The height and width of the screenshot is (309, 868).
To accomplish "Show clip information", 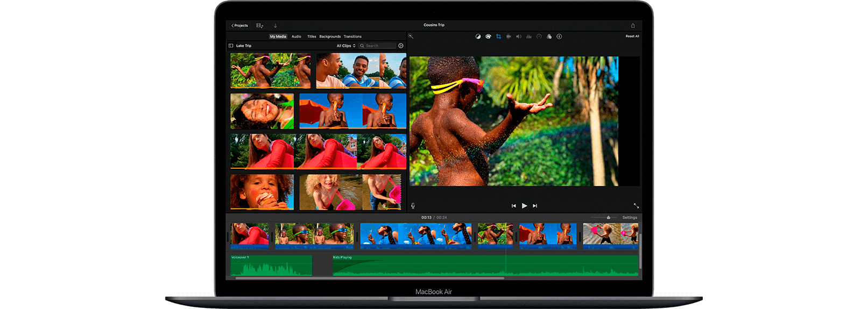I will pyautogui.click(x=559, y=37).
